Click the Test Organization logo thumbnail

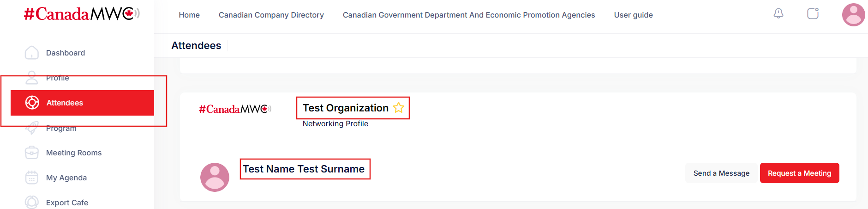coord(235,109)
